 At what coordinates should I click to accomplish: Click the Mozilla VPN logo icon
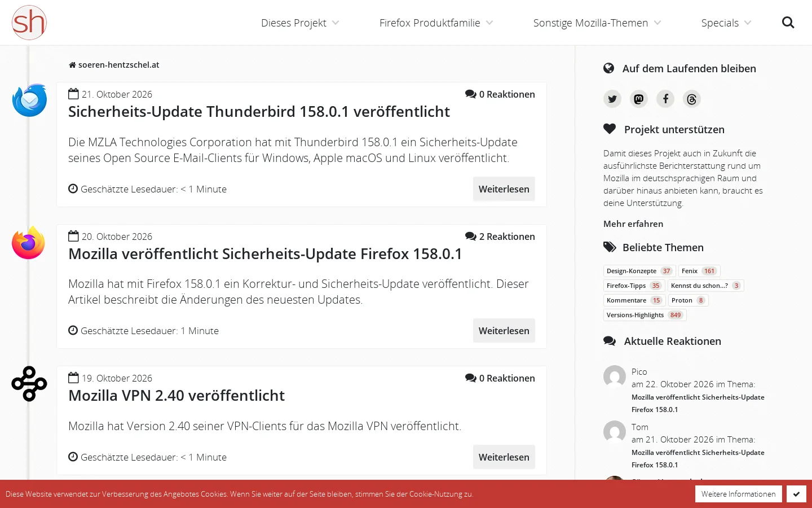point(29,384)
